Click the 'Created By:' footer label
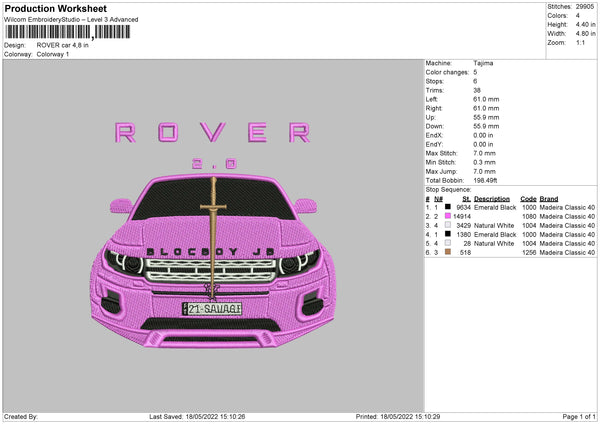The height and width of the screenshot is (424, 600). pyautogui.click(x=20, y=416)
